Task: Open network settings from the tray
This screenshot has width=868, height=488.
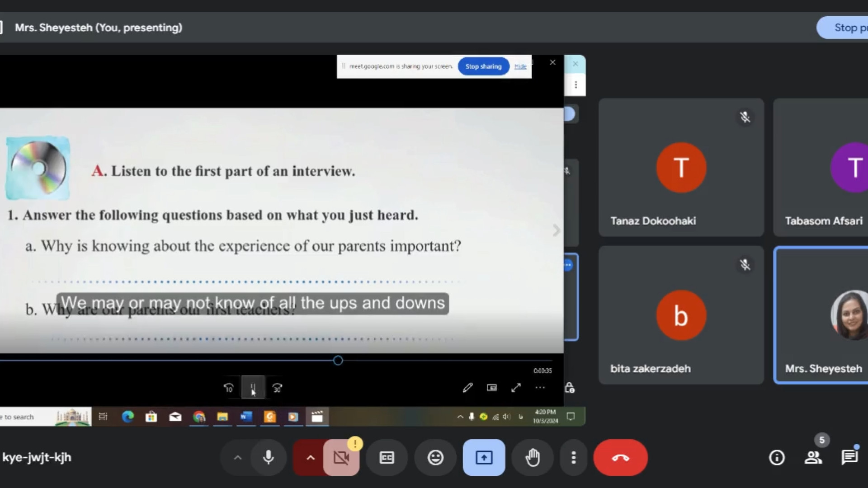Action: [495, 417]
